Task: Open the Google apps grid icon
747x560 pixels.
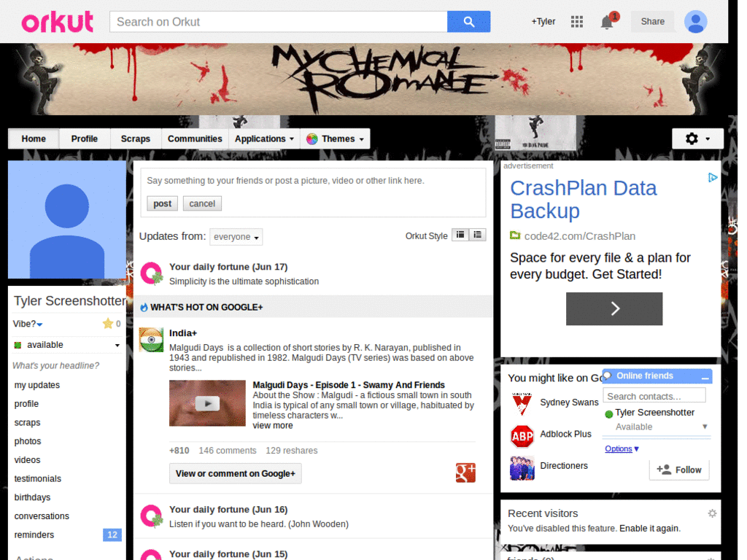Action: click(x=577, y=21)
